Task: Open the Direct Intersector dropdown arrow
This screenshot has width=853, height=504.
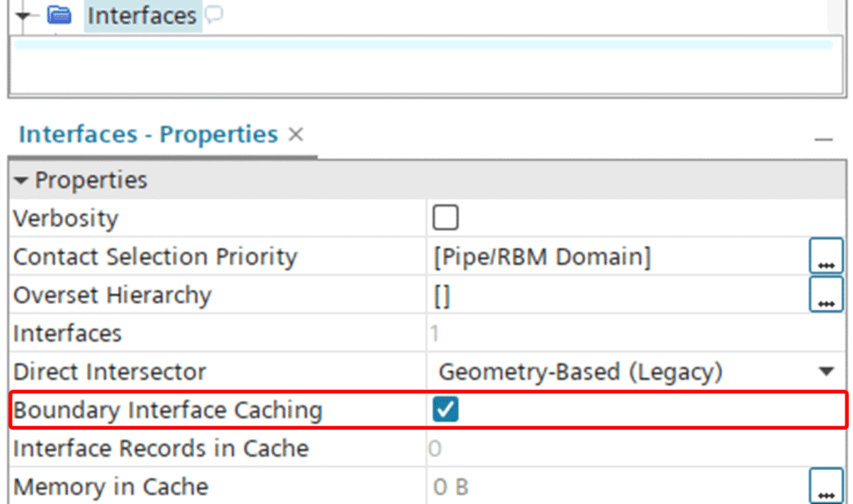Action: click(826, 372)
